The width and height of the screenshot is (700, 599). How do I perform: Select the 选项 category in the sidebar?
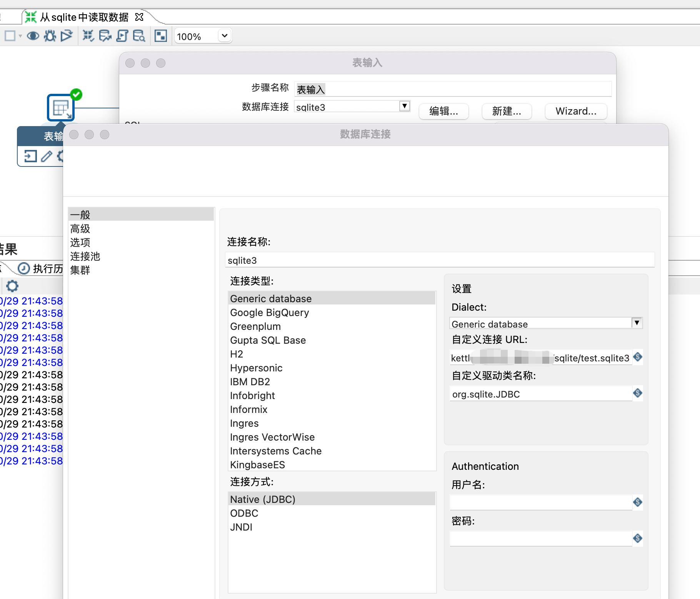[141, 243]
